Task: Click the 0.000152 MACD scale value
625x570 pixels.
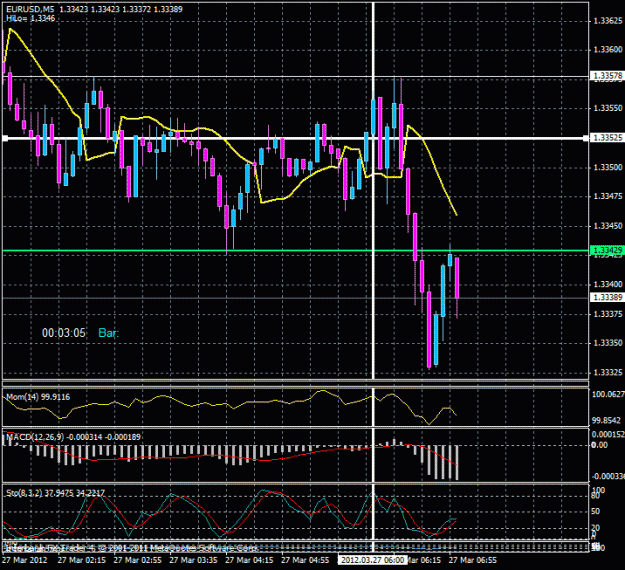Action: [608, 434]
